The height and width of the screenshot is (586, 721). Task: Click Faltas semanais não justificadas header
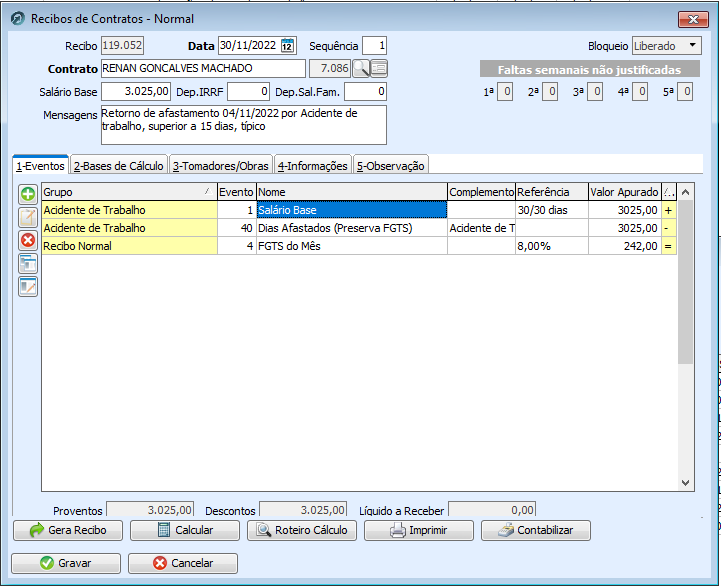point(589,69)
